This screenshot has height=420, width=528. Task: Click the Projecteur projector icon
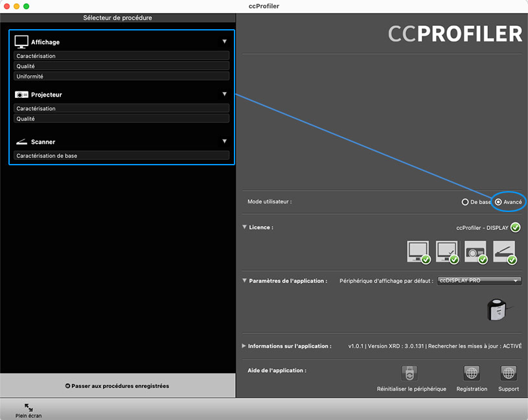[x=21, y=95]
